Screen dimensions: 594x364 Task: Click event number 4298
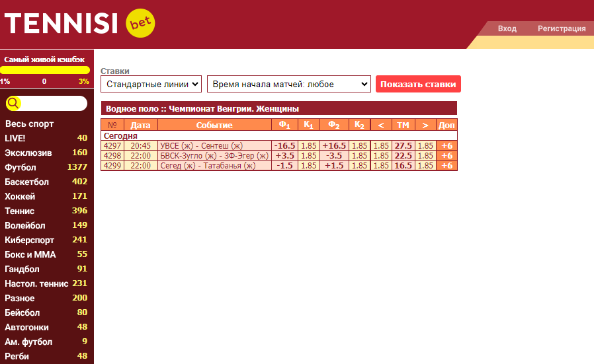click(x=112, y=155)
